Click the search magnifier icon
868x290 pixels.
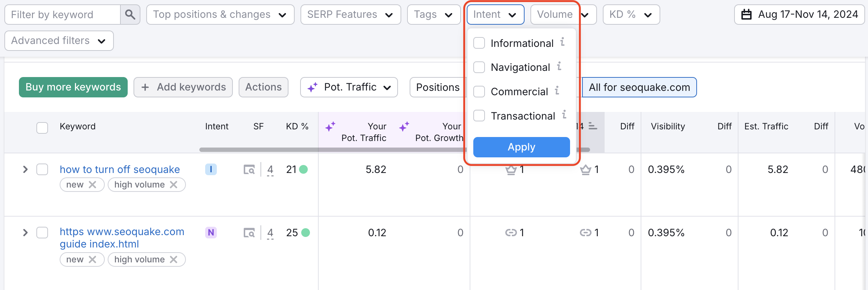click(130, 15)
